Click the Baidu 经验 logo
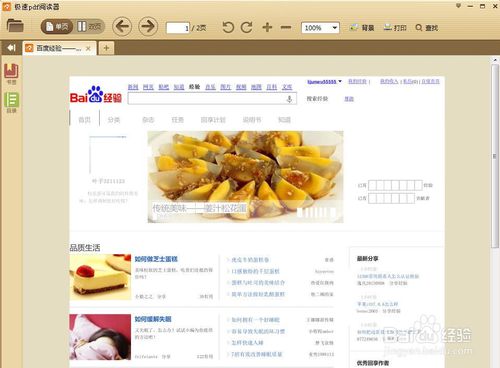 pos(96,95)
